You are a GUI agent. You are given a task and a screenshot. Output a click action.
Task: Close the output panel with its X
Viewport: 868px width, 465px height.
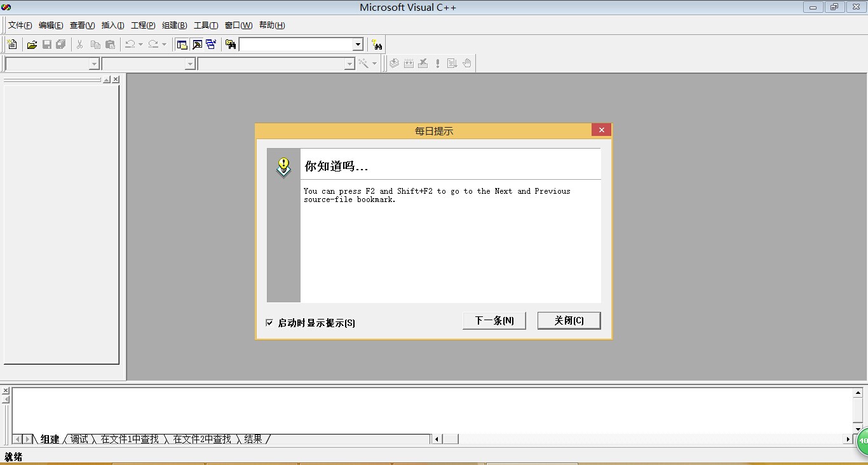click(x=6, y=391)
